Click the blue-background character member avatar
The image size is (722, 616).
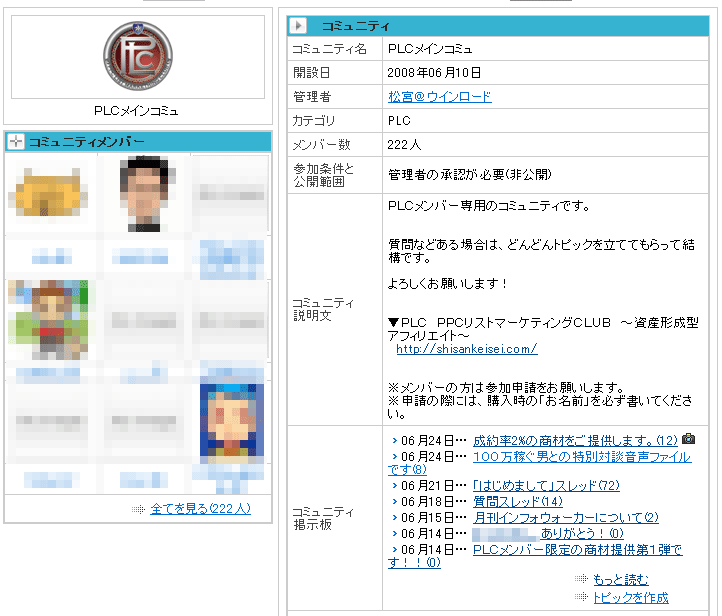point(232,421)
